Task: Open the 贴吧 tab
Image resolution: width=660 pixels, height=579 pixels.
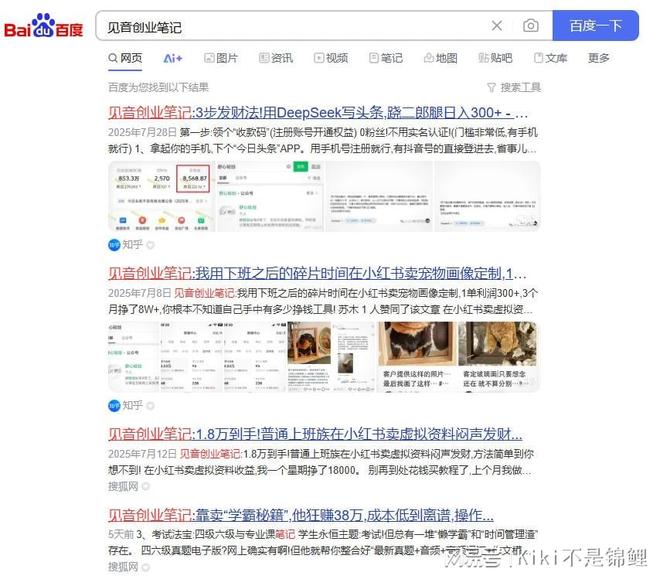Action: [x=495, y=58]
